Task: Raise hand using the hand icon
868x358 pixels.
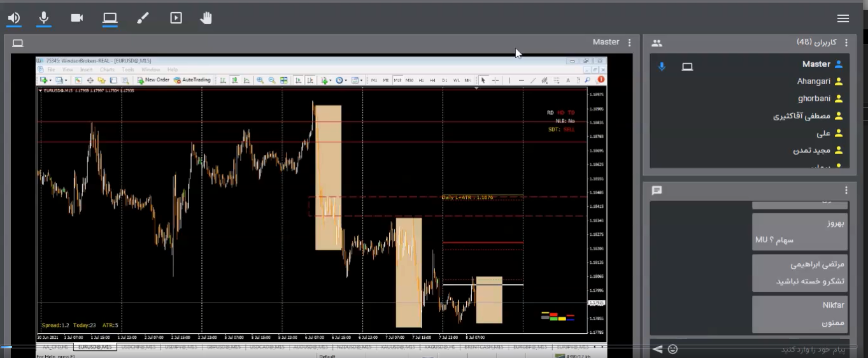Action: point(206,18)
